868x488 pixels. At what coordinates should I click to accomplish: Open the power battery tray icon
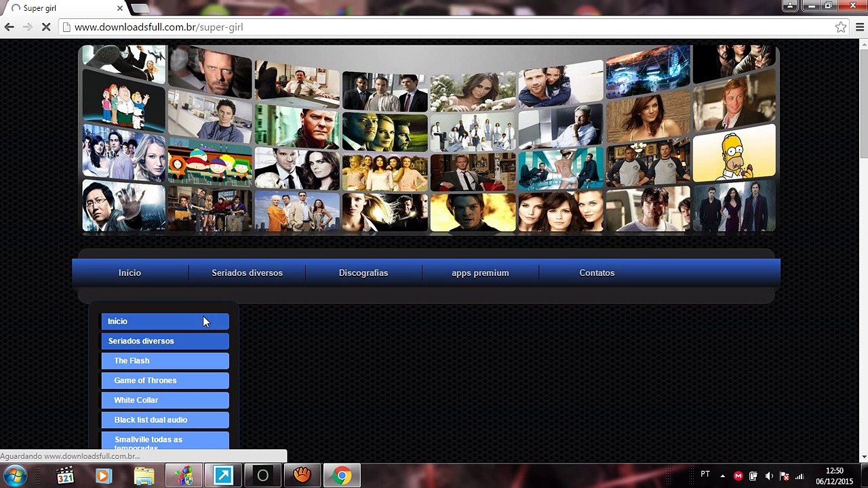(x=753, y=476)
